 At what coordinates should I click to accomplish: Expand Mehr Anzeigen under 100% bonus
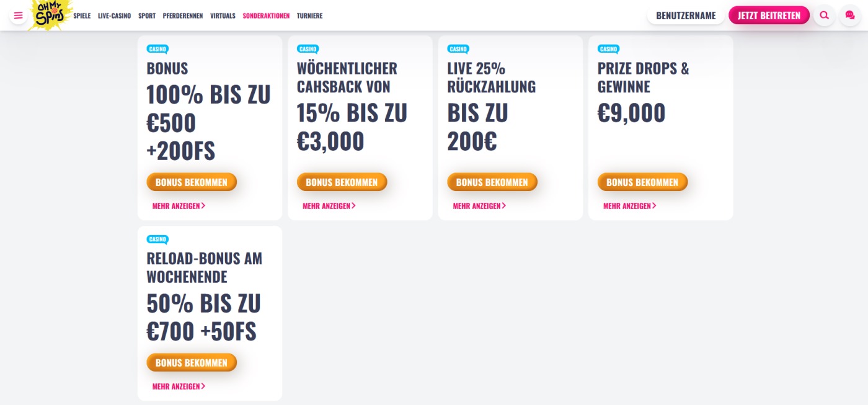179,206
